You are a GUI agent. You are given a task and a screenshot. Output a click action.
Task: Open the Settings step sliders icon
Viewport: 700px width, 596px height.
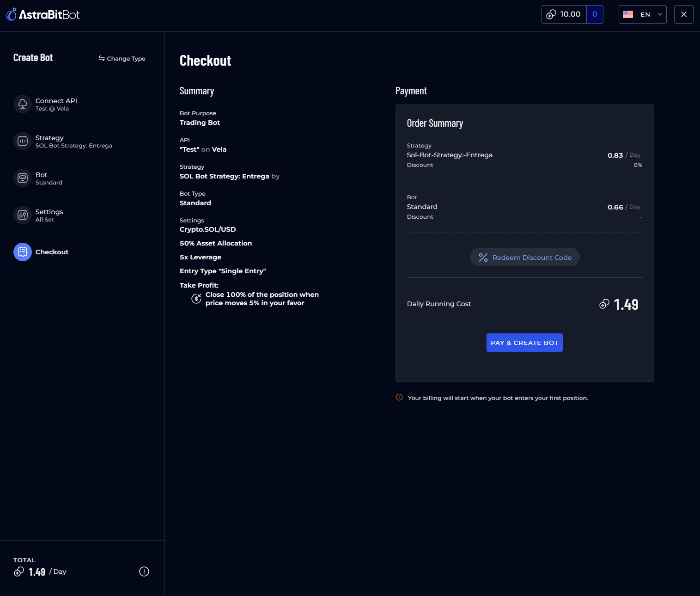[22, 215]
